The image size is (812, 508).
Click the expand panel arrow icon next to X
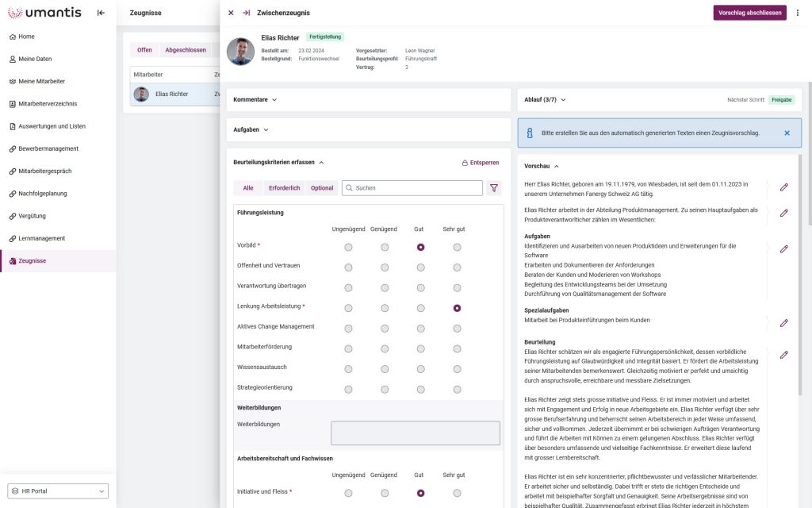pos(246,13)
